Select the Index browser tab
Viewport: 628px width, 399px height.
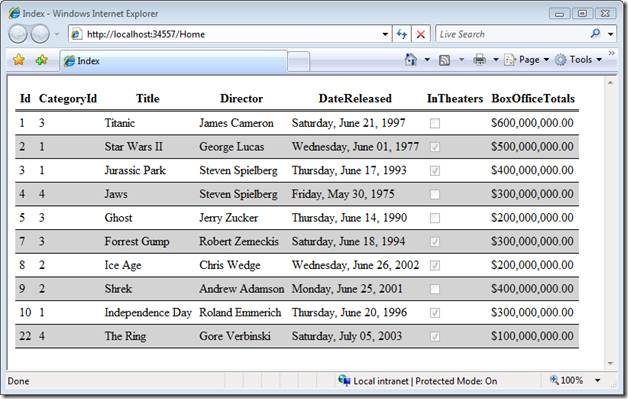tap(173, 61)
